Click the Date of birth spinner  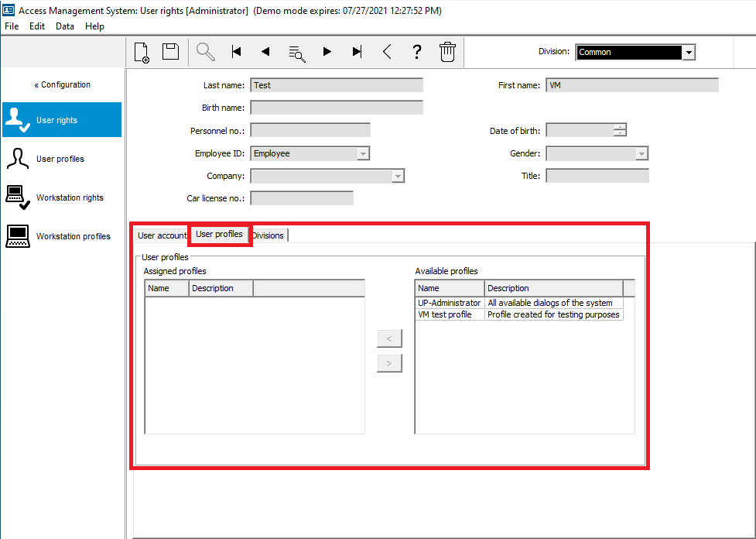click(620, 130)
